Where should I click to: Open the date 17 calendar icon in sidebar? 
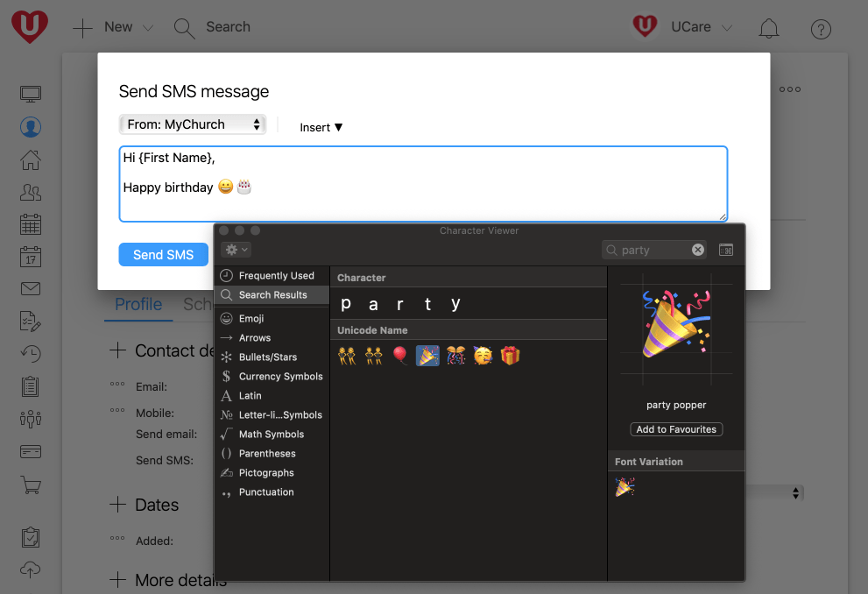click(x=31, y=257)
